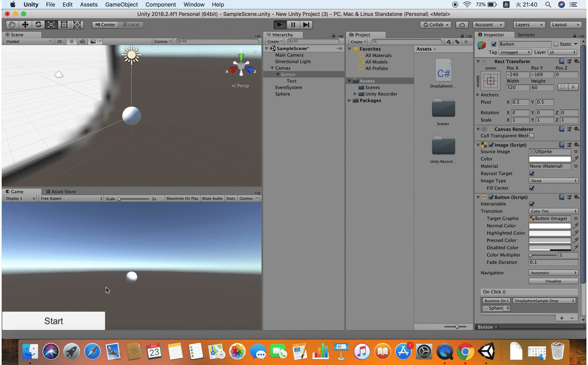Uncheck the Interactable checkbox on the Button script

[531, 204]
